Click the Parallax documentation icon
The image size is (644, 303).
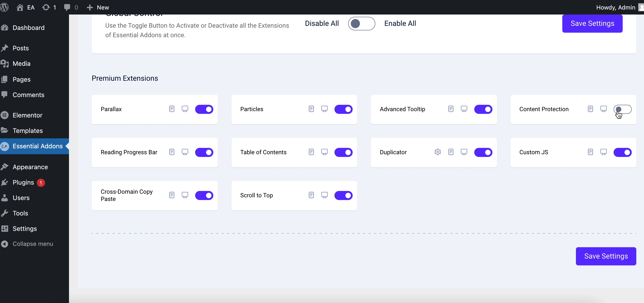pos(172,109)
